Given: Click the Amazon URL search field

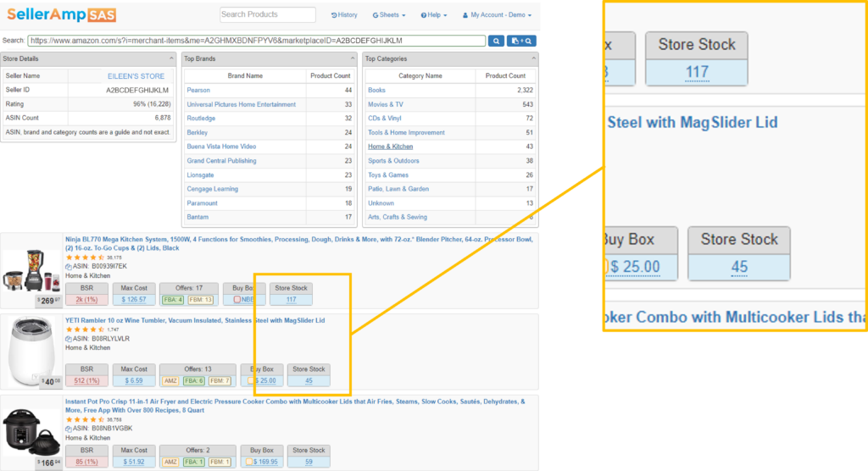Looking at the screenshot, I should [x=257, y=41].
